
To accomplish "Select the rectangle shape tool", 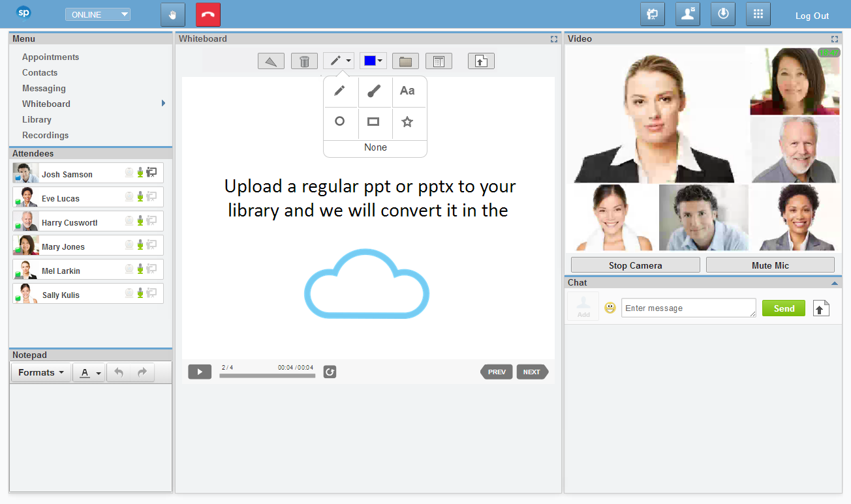I will [x=373, y=122].
